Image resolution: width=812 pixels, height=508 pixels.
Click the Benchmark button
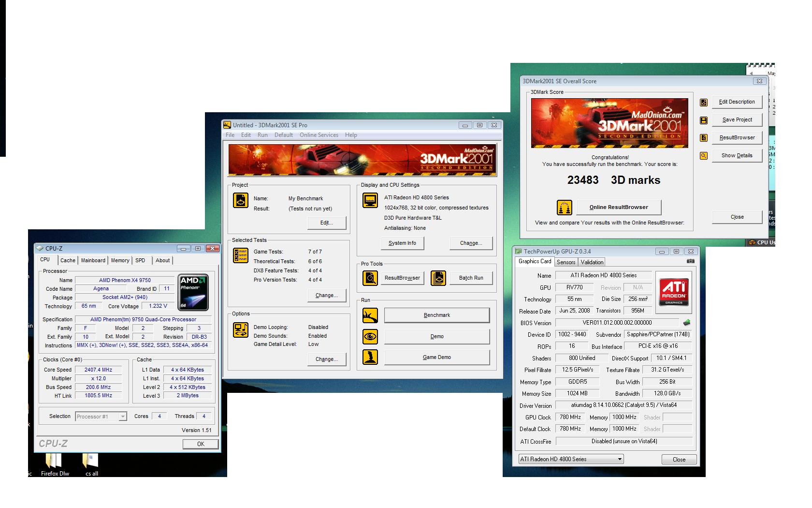[x=437, y=315]
